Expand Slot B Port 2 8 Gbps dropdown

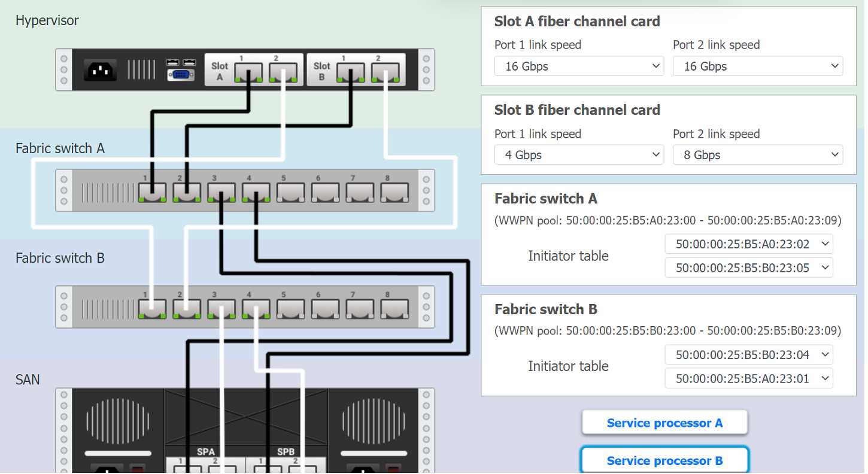point(757,155)
